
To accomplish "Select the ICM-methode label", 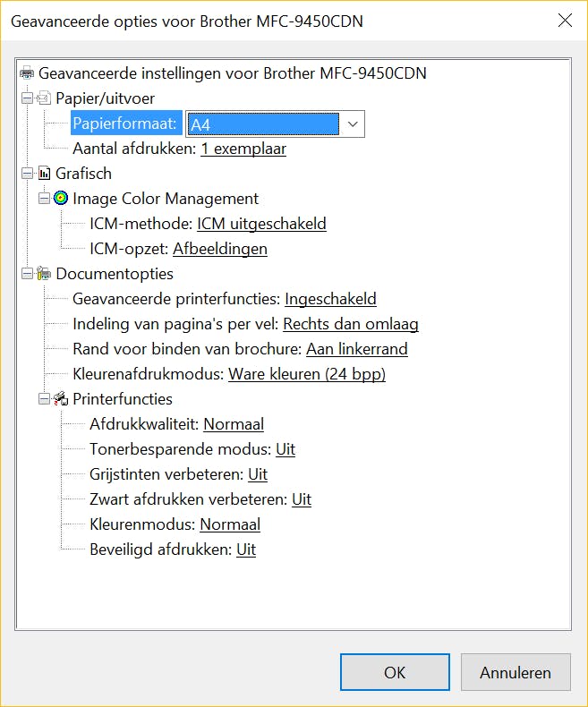I will (x=141, y=224).
